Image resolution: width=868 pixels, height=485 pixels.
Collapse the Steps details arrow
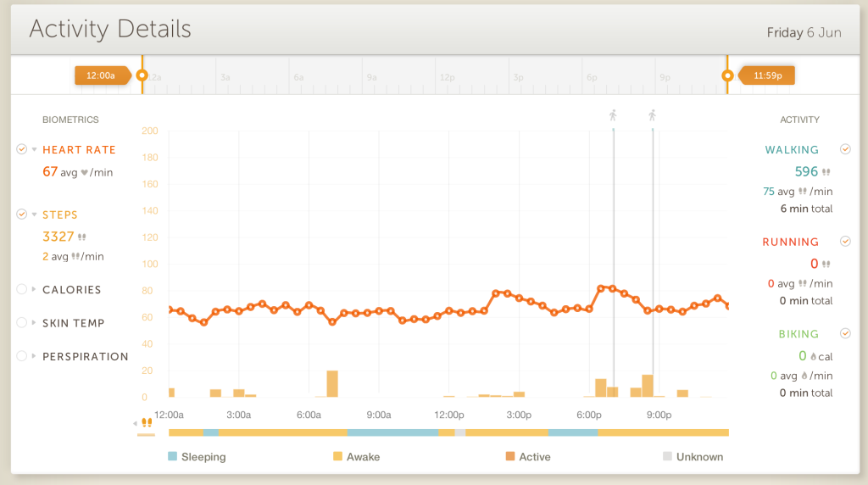(x=34, y=215)
